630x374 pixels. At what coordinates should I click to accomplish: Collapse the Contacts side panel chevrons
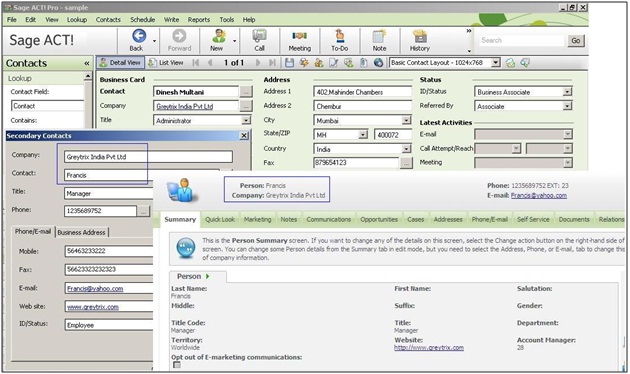pos(86,63)
